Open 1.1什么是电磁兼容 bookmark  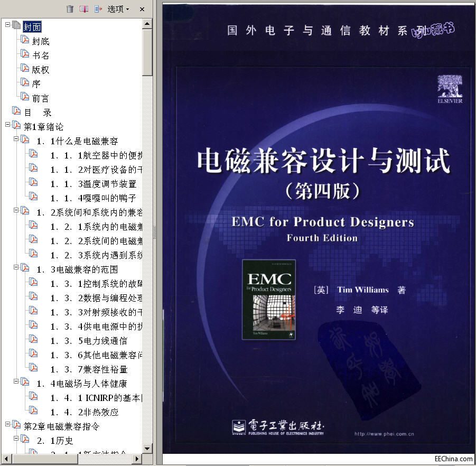point(77,141)
